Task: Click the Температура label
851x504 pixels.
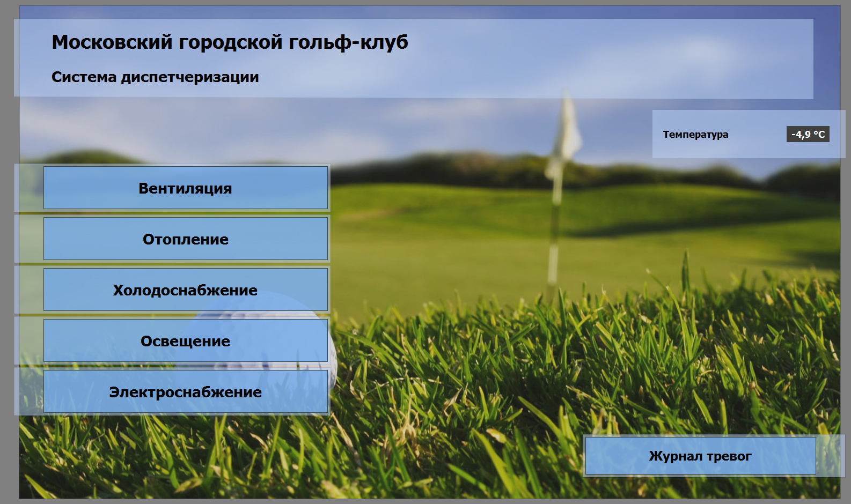Action: click(x=695, y=135)
